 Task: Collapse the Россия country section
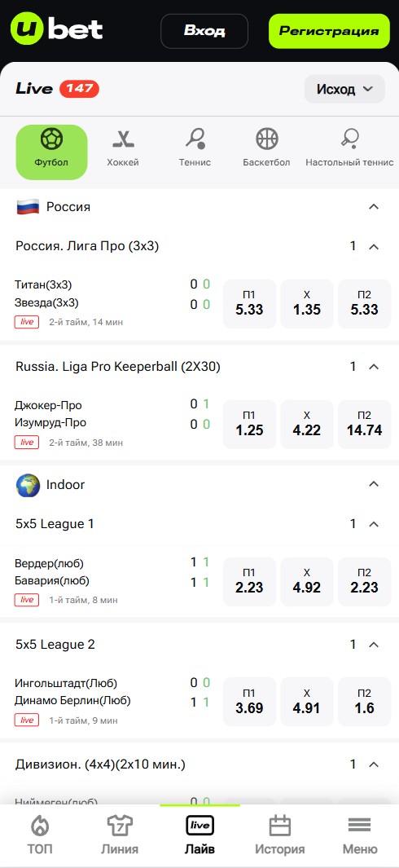coord(374,207)
